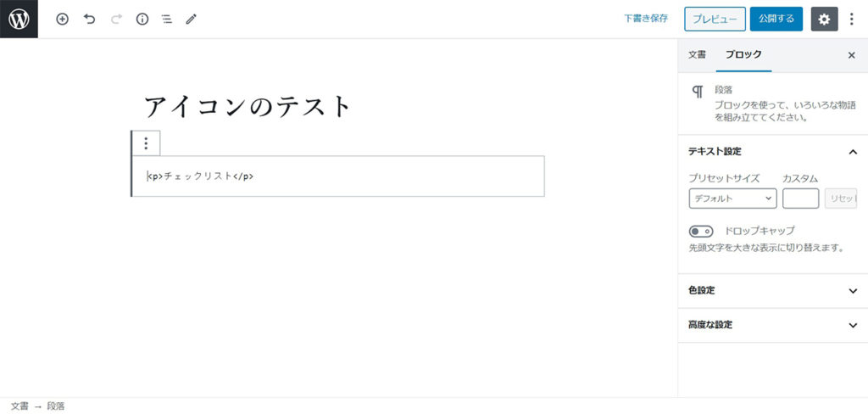Switch to the 文書 tab
This screenshot has width=868, height=414.
click(x=697, y=55)
